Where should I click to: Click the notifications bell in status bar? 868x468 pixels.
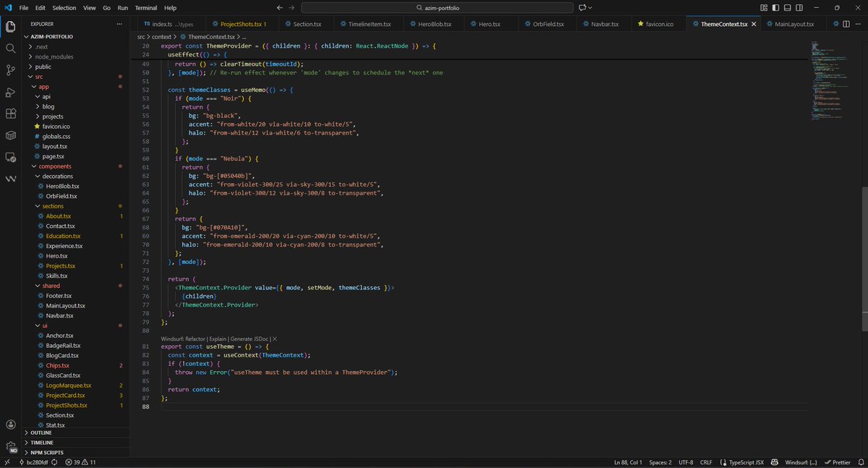pos(859,462)
